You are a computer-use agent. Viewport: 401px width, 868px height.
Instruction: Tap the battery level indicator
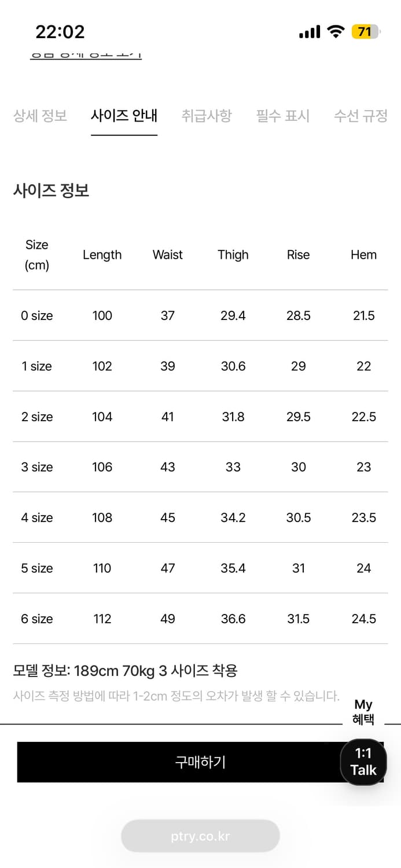click(x=365, y=32)
